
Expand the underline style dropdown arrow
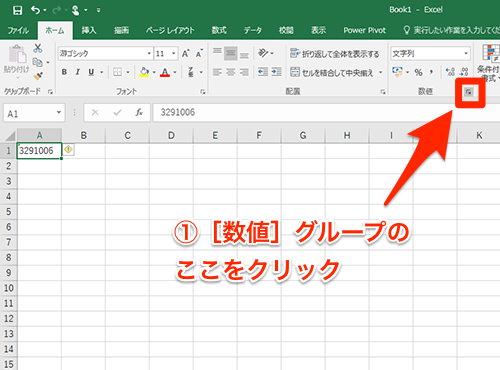click(x=101, y=72)
